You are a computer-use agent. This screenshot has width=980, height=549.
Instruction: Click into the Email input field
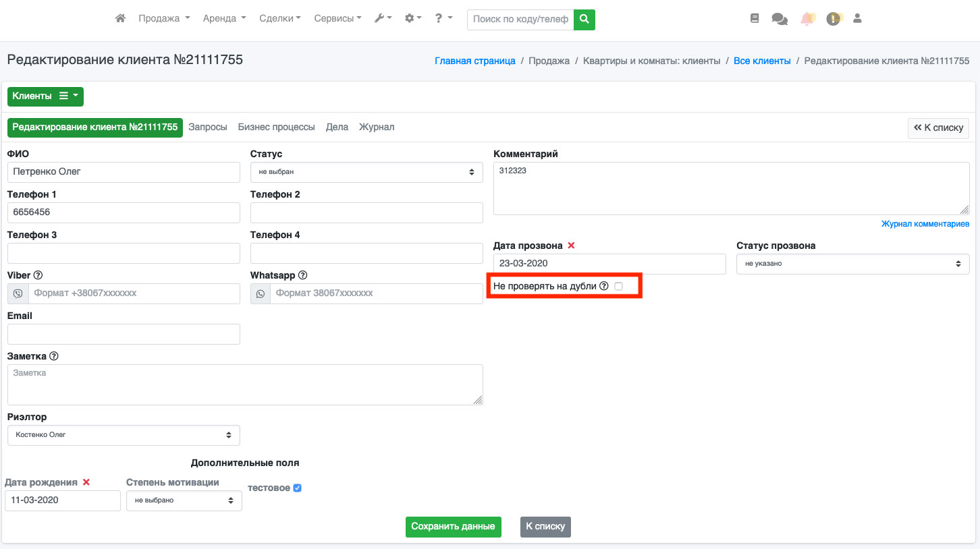[124, 334]
